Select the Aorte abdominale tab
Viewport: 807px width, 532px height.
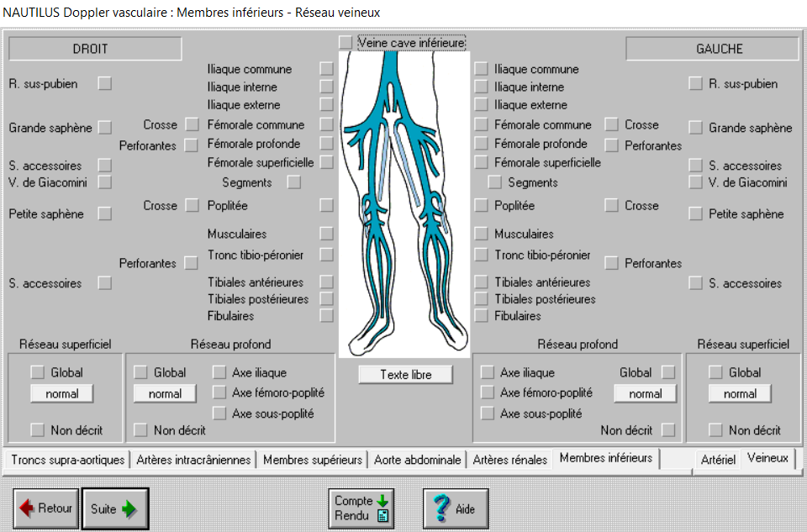(x=418, y=460)
